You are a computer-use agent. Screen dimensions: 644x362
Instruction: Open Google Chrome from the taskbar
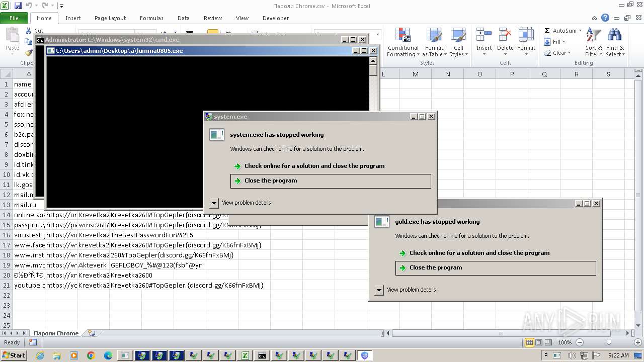tap(91, 355)
